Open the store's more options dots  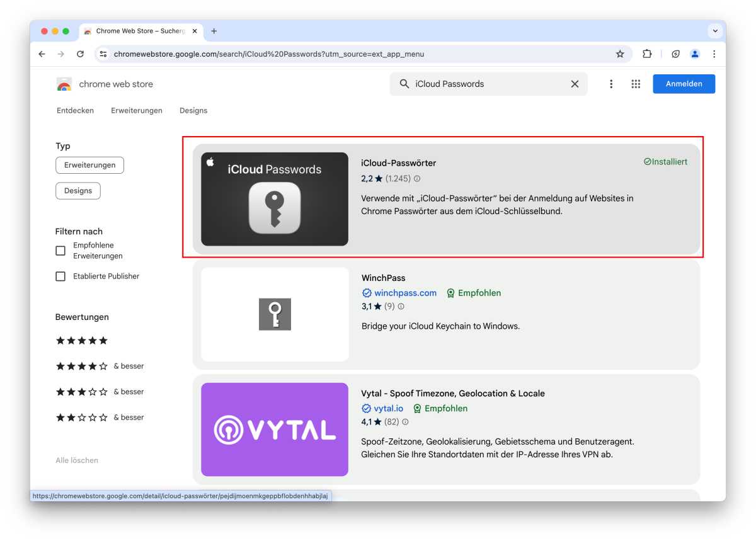610,84
